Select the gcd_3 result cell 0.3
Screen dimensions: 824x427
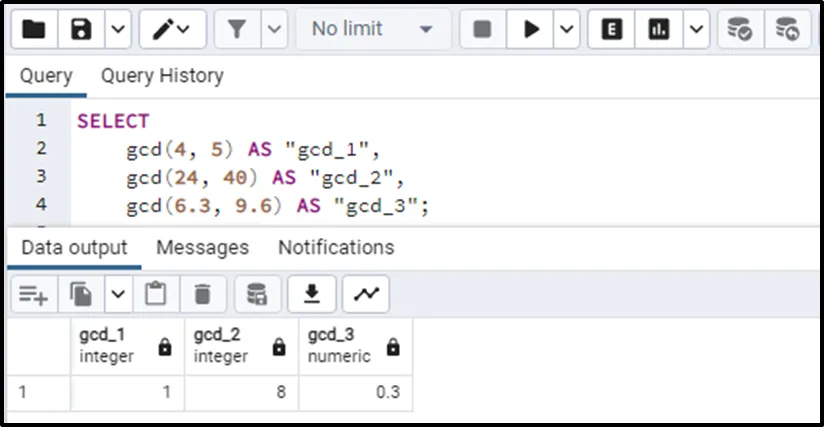tap(355, 392)
